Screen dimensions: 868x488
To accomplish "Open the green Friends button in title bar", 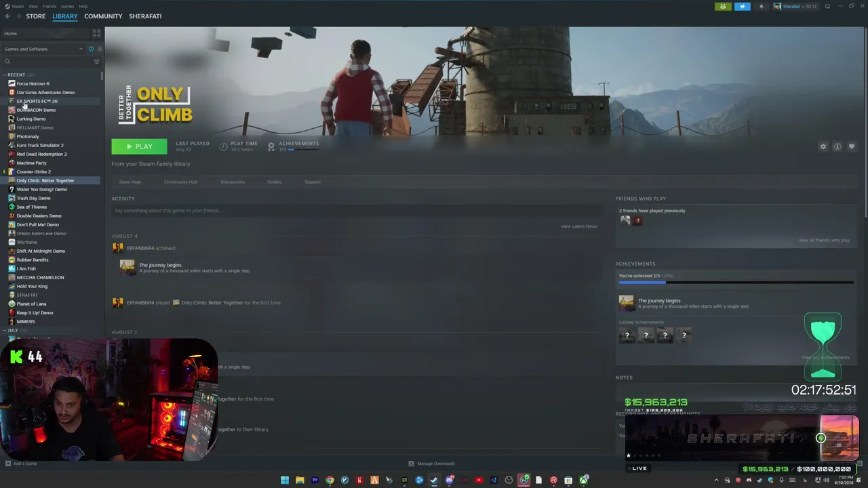I will coord(723,7).
